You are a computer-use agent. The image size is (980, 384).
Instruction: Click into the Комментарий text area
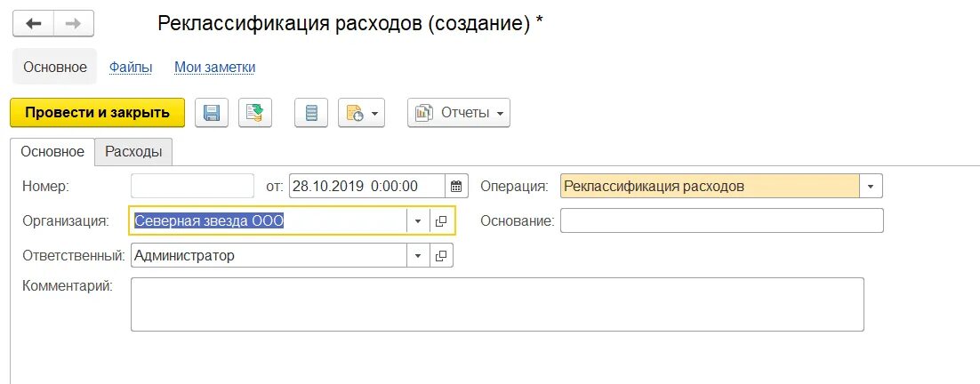497,304
